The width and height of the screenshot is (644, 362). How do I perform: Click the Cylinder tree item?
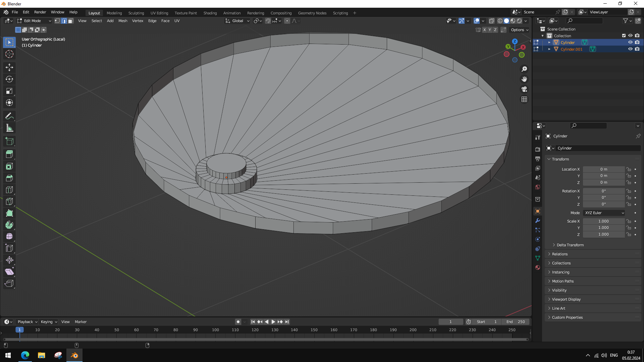pos(568,43)
